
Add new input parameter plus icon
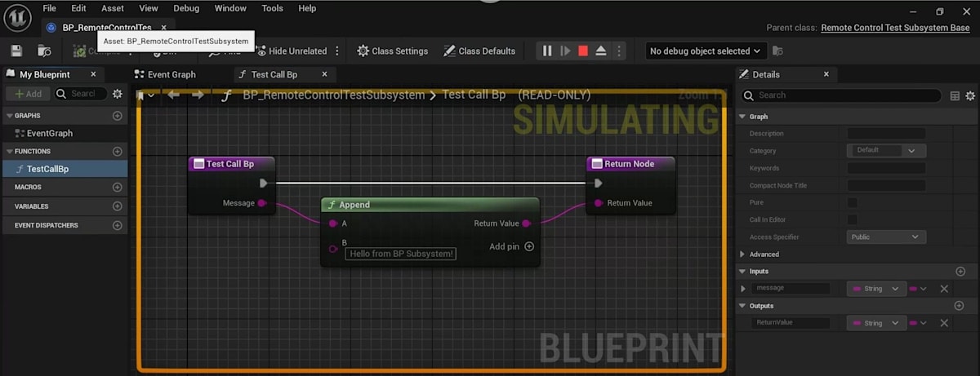[x=960, y=271]
